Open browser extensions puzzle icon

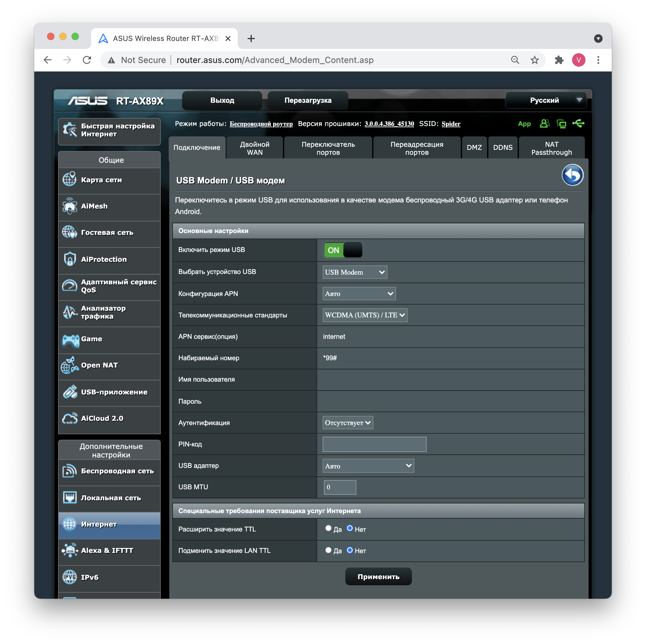point(559,60)
